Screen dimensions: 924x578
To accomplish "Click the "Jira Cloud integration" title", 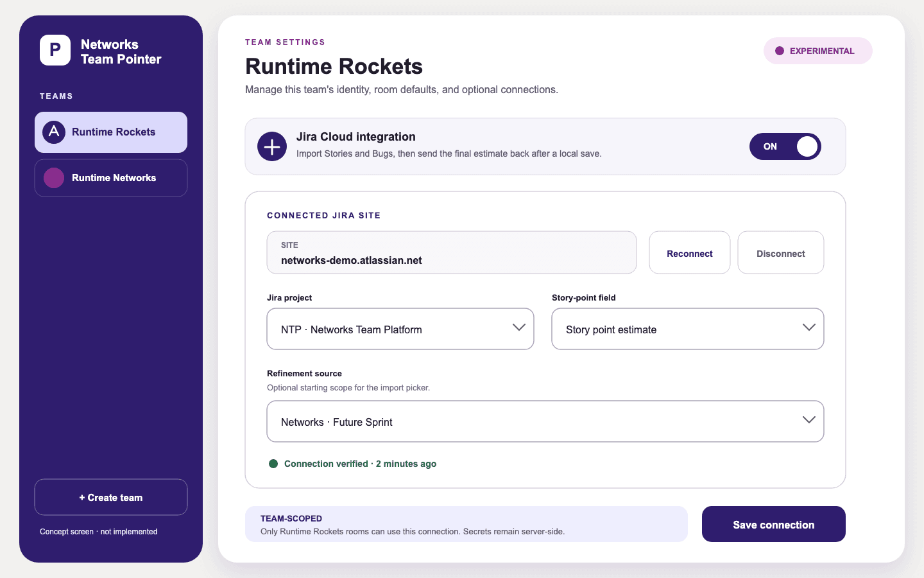I will (x=356, y=137).
